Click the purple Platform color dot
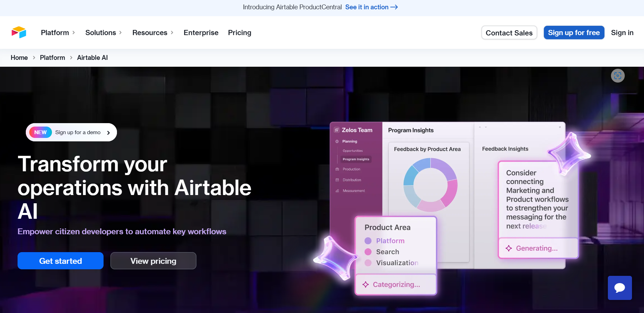This screenshot has width=644, height=313. click(x=368, y=241)
